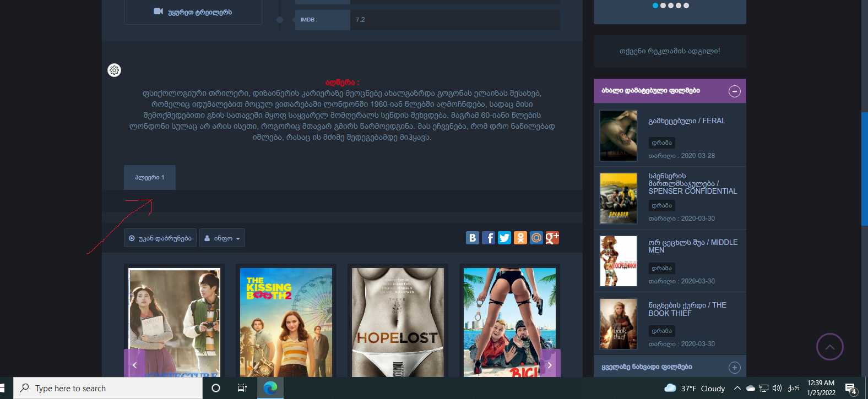This screenshot has height=399, width=868.
Task: Open the poster with two handcuffed men
Action: coord(509,323)
